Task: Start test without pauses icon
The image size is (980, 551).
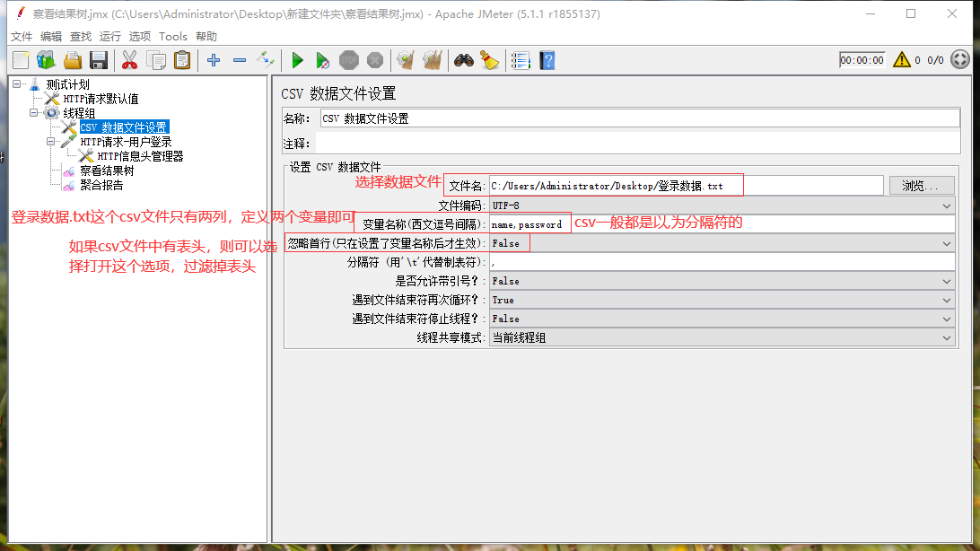Action: 322,61
